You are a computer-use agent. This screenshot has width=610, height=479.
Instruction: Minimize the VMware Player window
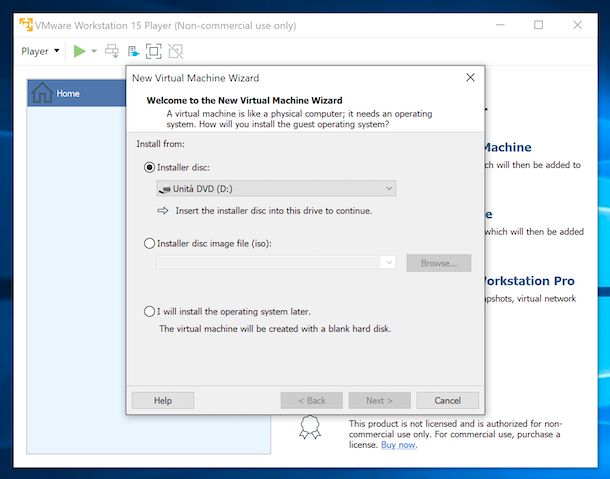coord(500,25)
